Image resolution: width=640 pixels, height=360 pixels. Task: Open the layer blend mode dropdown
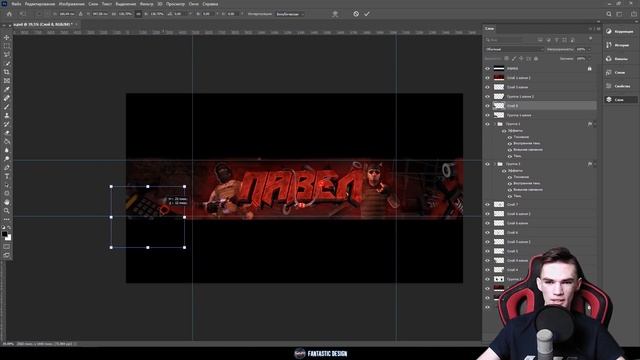[514, 49]
